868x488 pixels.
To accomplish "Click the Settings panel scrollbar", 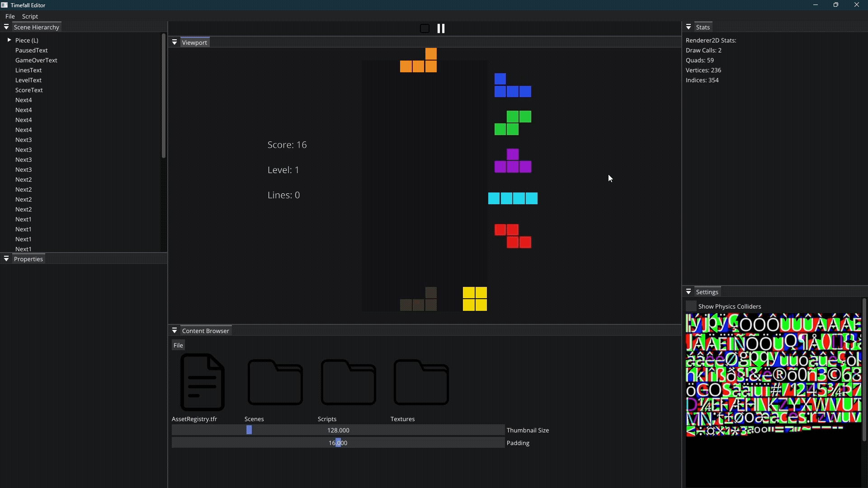I will [864, 370].
